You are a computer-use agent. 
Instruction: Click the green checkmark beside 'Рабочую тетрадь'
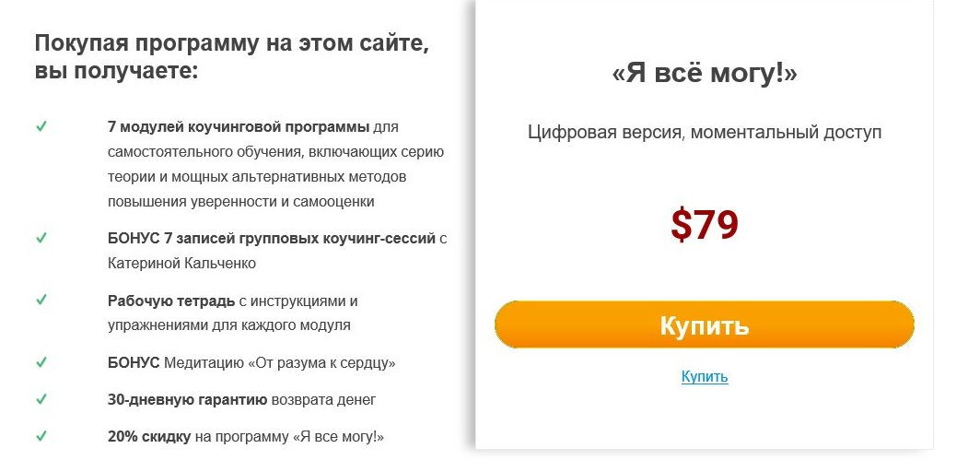pos(41,301)
